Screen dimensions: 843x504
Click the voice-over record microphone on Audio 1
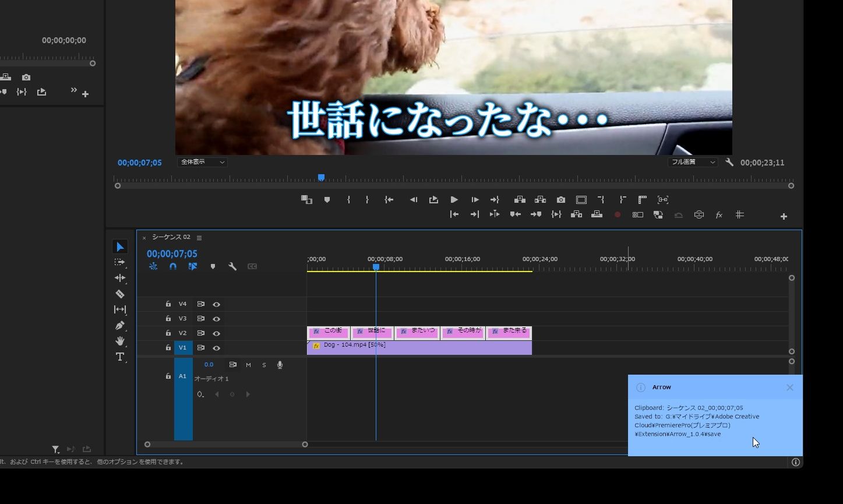coord(280,365)
